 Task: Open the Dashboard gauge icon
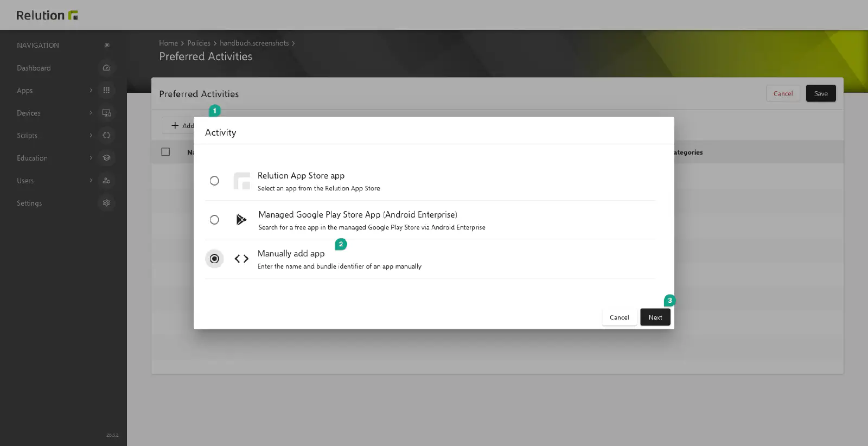pyautogui.click(x=106, y=68)
